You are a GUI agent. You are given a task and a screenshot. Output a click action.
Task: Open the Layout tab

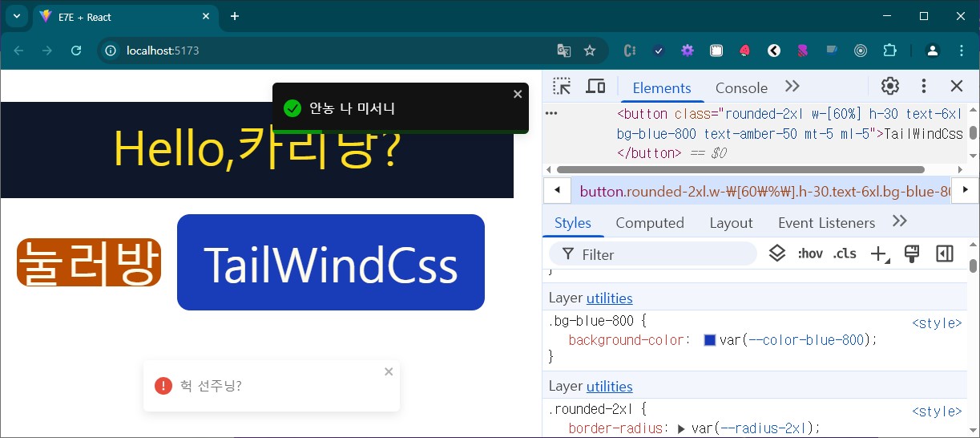[731, 222]
